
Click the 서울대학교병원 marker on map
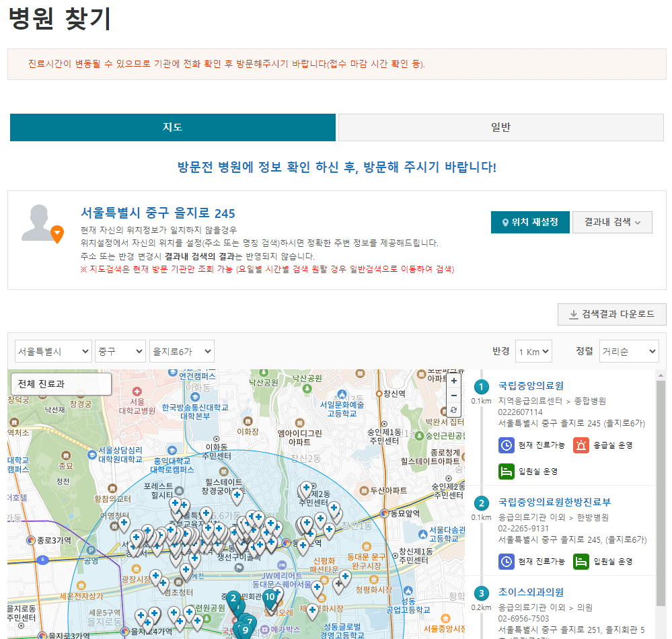tap(137, 391)
